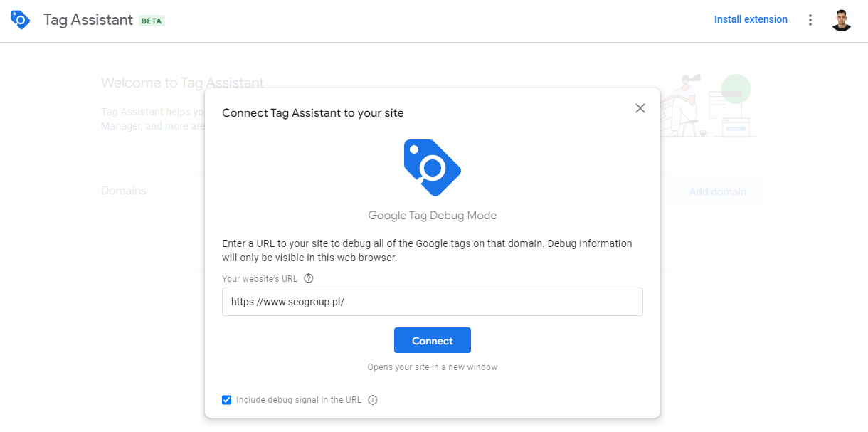Click the 'Connect Tag Assistant to your site' heading

313,112
